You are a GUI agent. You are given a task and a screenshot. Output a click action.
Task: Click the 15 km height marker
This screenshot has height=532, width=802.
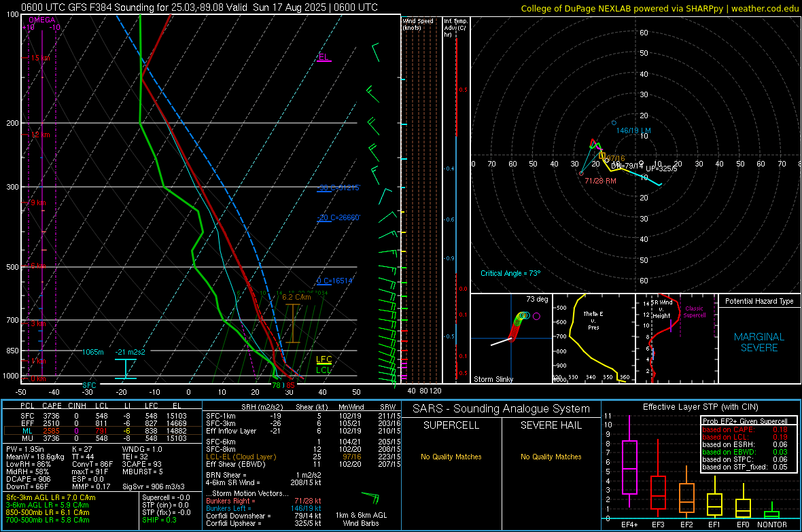click(40, 58)
